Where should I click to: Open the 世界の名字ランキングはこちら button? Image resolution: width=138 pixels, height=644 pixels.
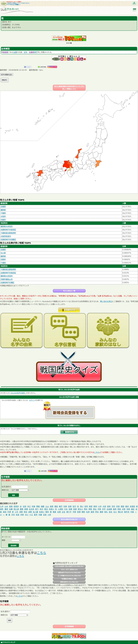coord(69,582)
